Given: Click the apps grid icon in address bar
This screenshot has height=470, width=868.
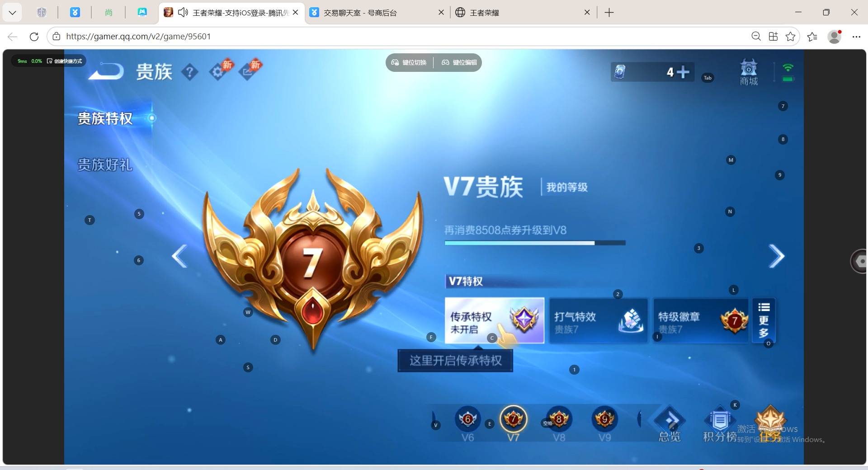Looking at the screenshot, I should coord(773,36).
